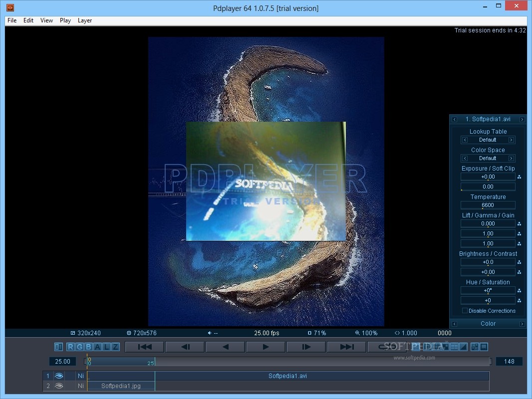Click the Soft Clip 0.00 slider field

click(x=488, y=187)
